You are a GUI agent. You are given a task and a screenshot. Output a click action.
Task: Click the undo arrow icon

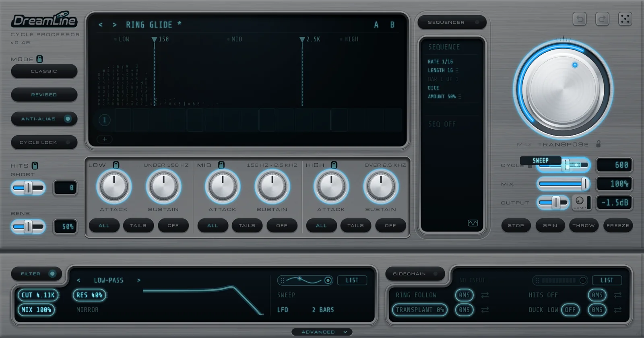coord(580,19)
